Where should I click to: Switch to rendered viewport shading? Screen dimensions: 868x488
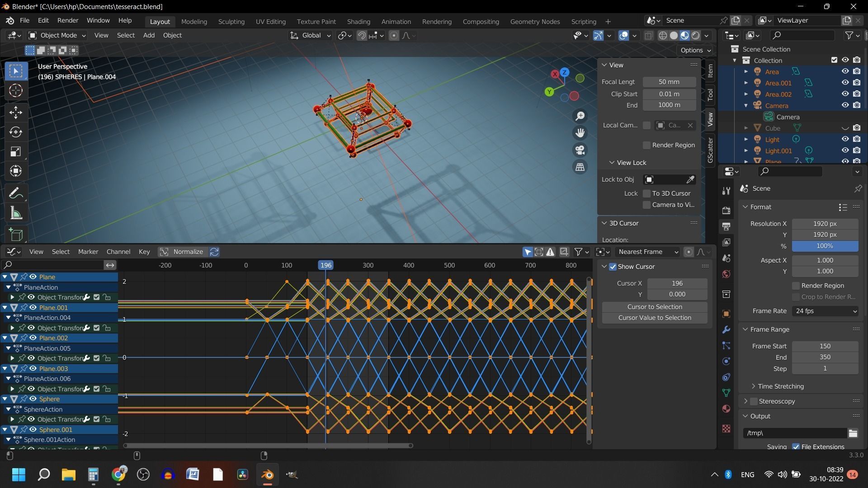696,36
